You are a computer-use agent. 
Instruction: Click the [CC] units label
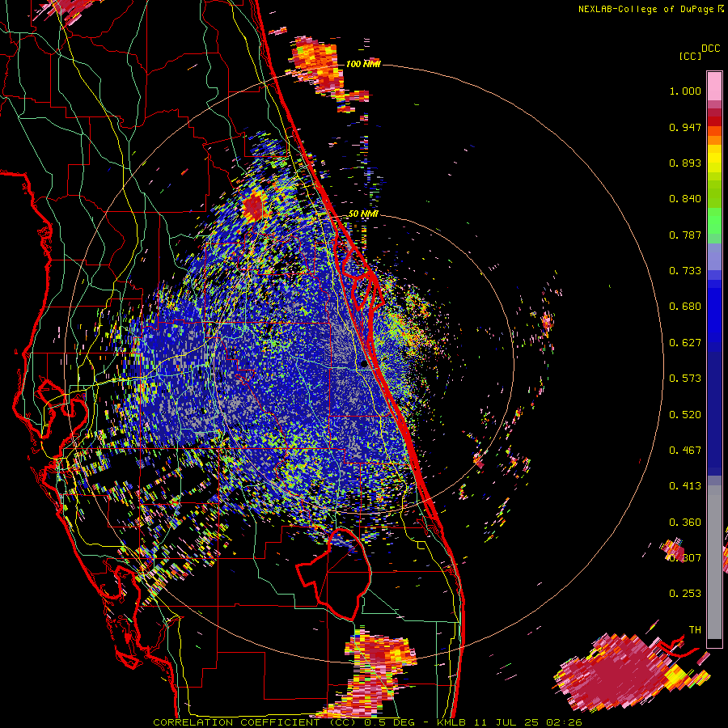click(690, 56)
